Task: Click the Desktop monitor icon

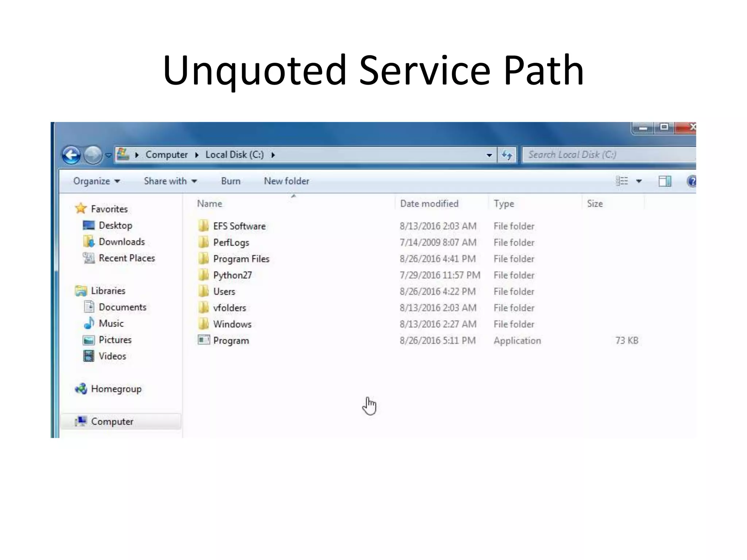Action: pos(89,225)
